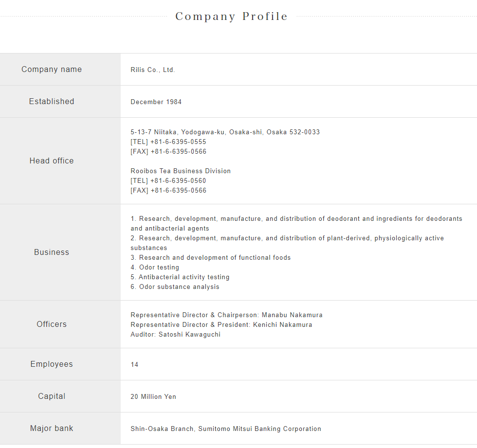
Task: Click the Rooibos Tea Business Division heading
Action: coord(181,171)
